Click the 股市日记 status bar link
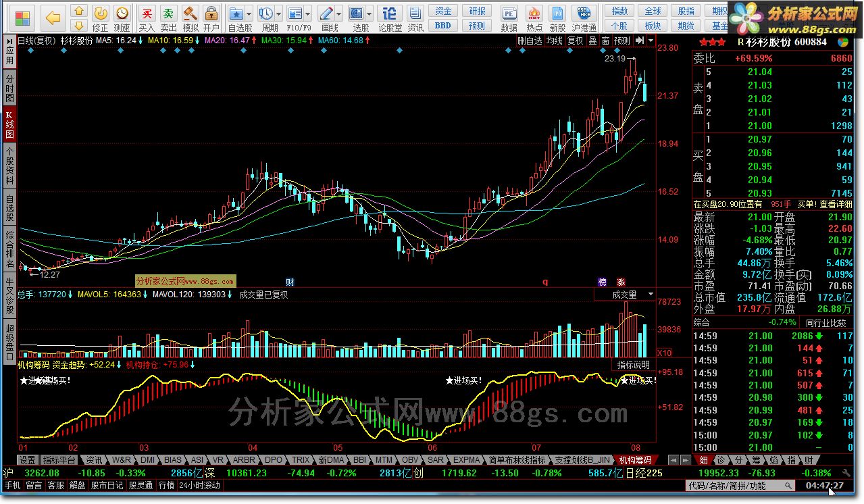 point(108,485)
